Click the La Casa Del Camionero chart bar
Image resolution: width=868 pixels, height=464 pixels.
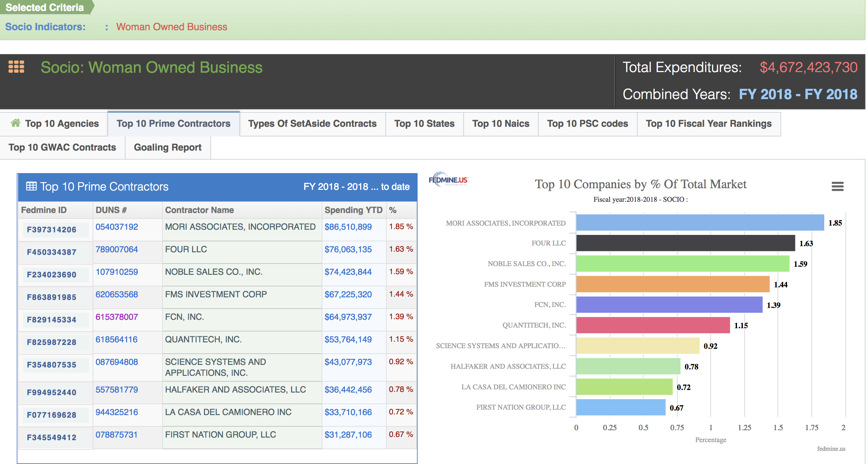click(x=624, y=387)
